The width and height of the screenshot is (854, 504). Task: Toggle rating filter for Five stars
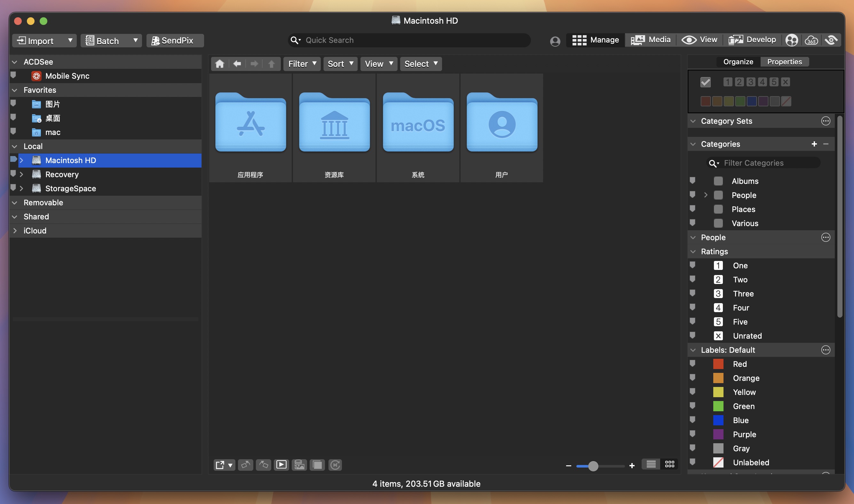click(x=693, y=322)
